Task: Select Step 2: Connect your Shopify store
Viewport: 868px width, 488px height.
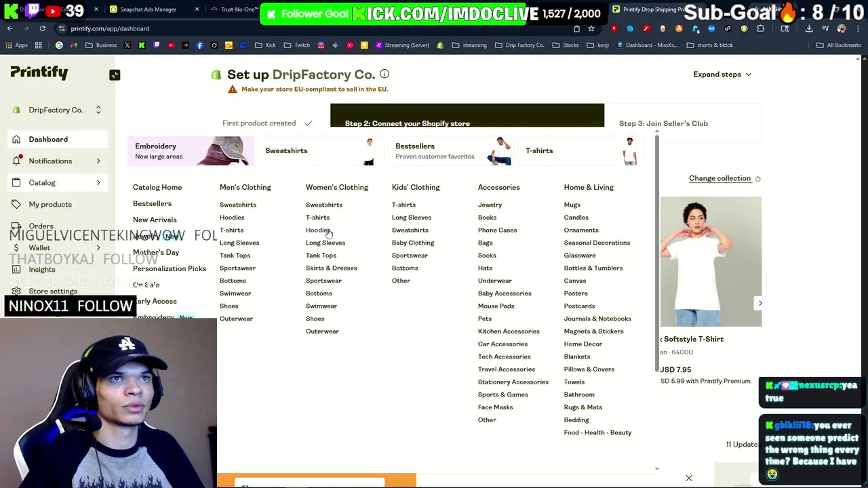Action: (467, 115)
